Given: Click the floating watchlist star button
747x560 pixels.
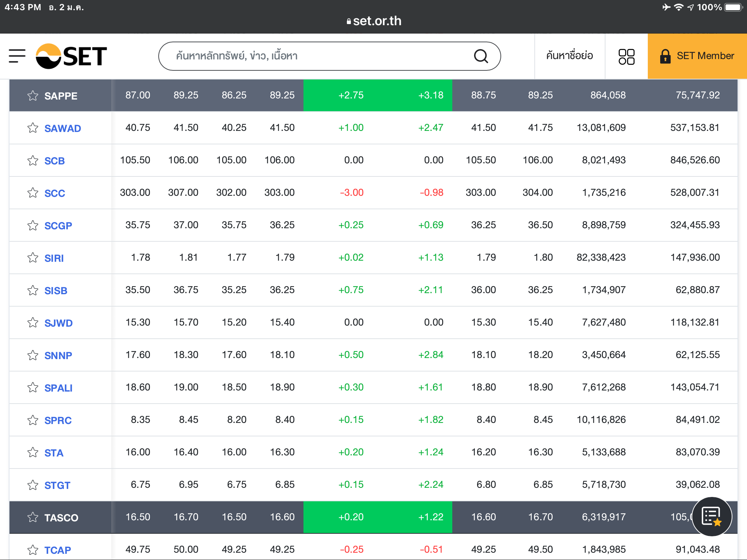Looking at the screenshot, I should (x=711, y=516).
